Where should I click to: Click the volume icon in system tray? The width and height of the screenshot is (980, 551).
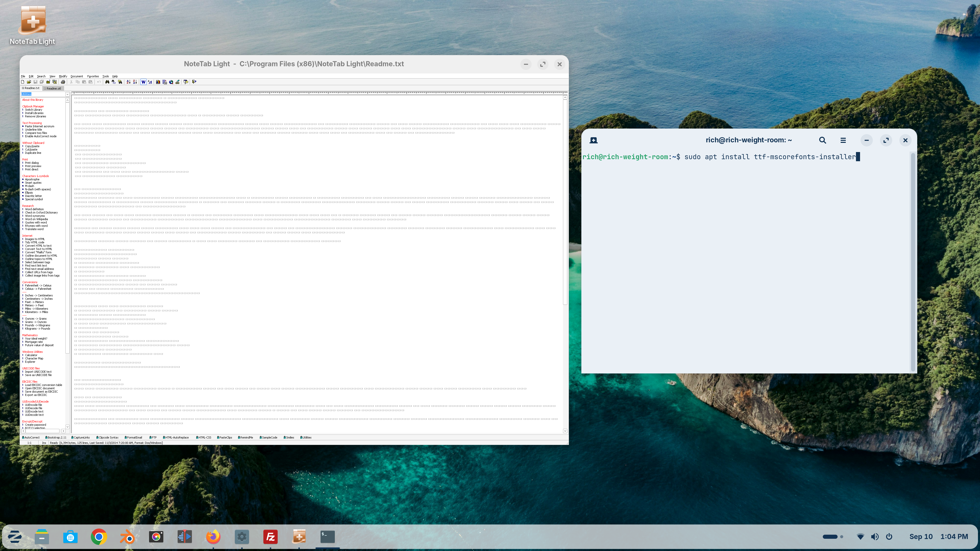point(875,536)
